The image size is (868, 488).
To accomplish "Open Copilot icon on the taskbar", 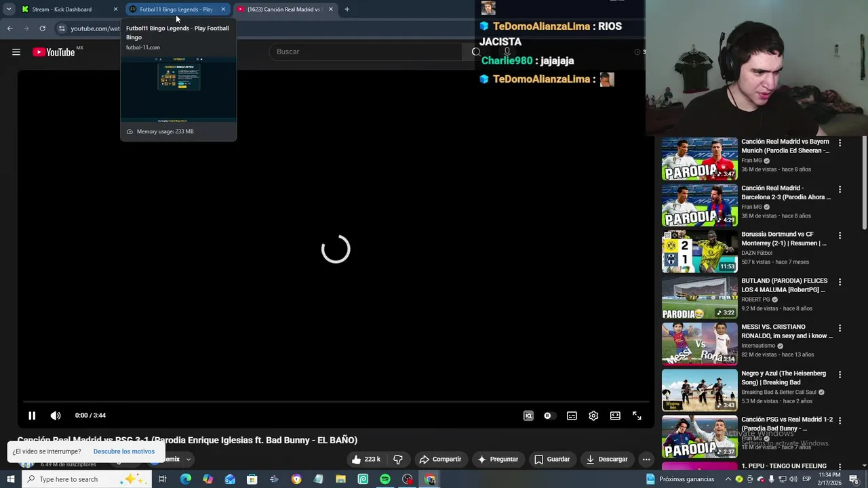I will [208, 479].
